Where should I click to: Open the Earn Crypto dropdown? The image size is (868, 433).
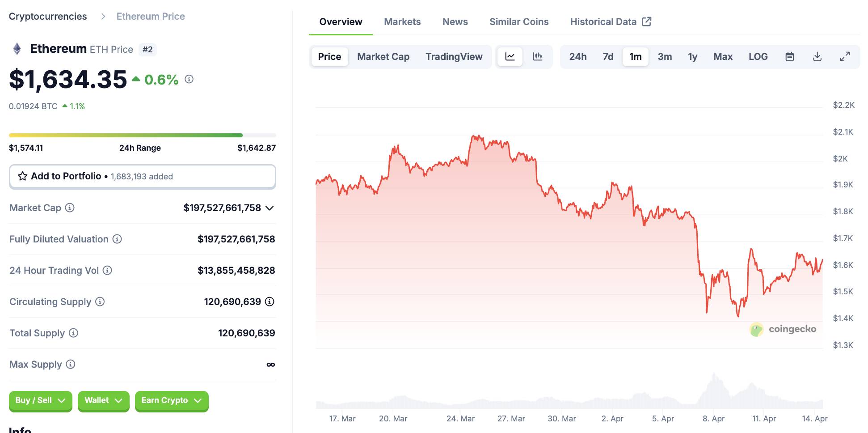point(172,401)
